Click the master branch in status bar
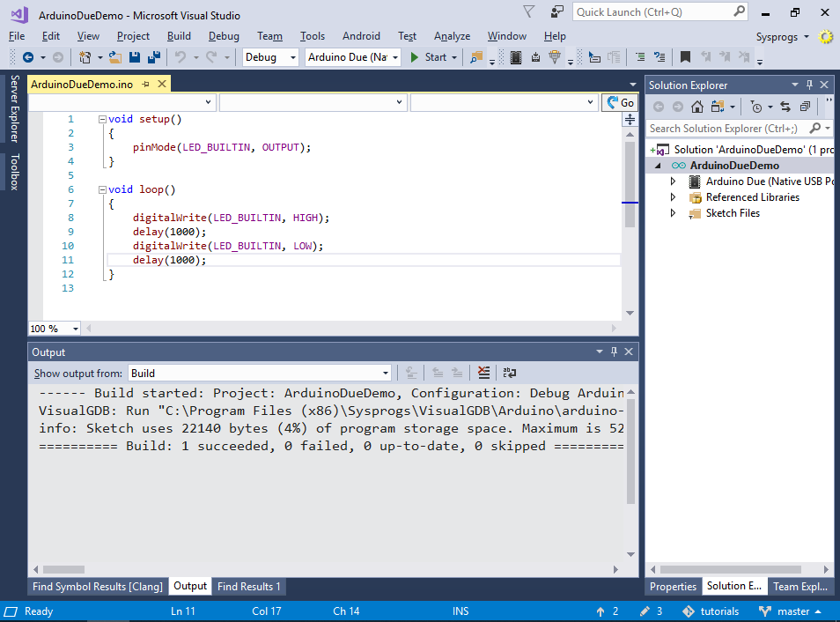The width and height of the screenshot is (840, 622). [790, 611]
